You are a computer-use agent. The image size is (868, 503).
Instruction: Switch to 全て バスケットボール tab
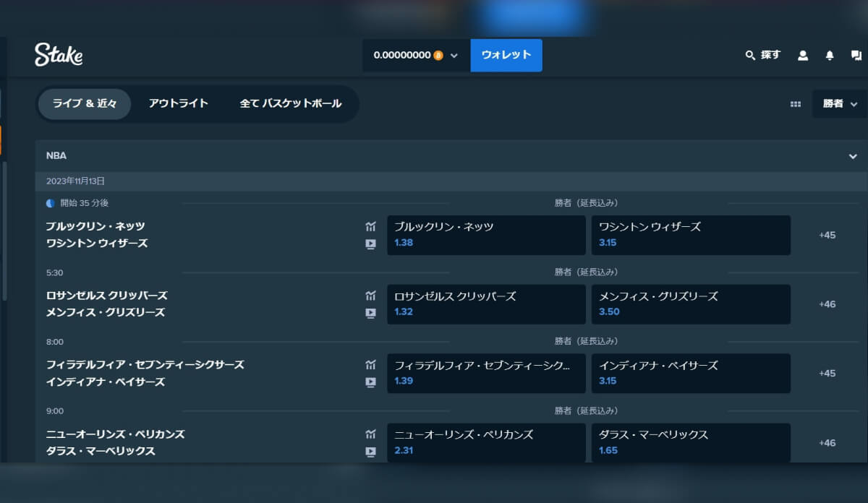pyautogui.click(x=291, y=104)
